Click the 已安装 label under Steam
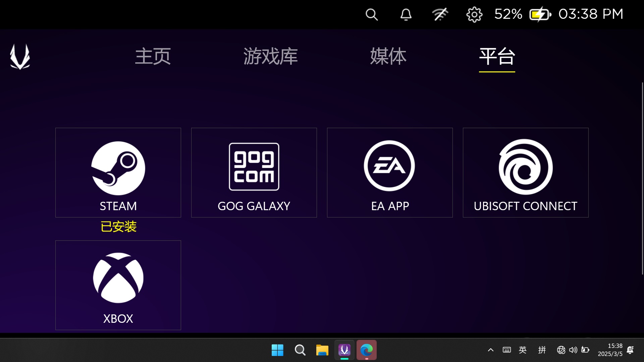Viewport: 644px width, 362px height. 118,227
